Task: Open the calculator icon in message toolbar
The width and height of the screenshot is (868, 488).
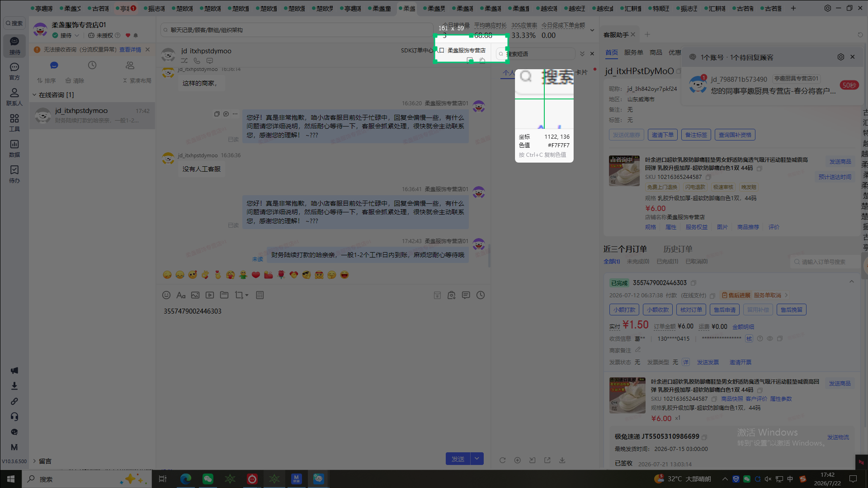Action: click(260, 295)
